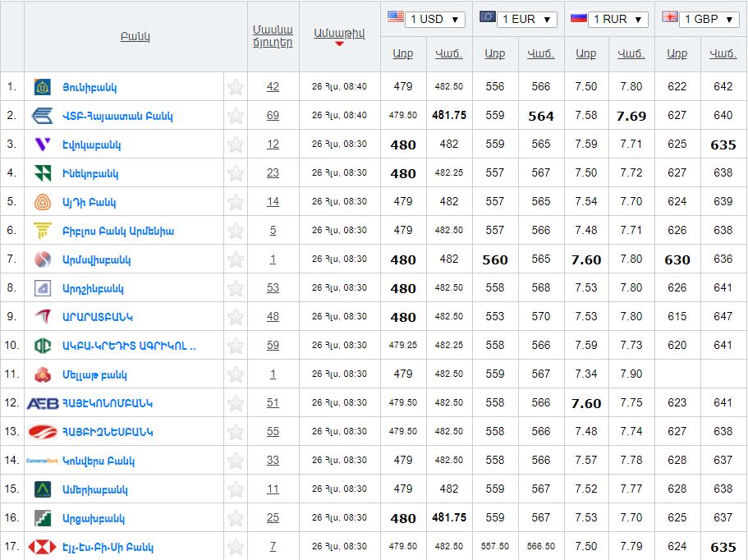
Task: Toggle favorite star for VTB-Armenia Bank
Action: click(235, 116)
